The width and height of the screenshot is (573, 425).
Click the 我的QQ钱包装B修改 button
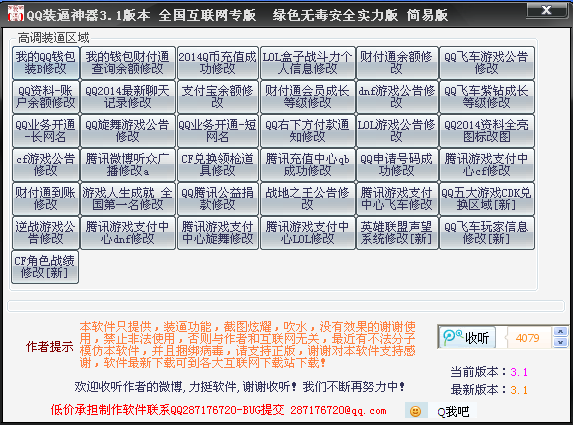pyautogui.click(x=45, y=63)
